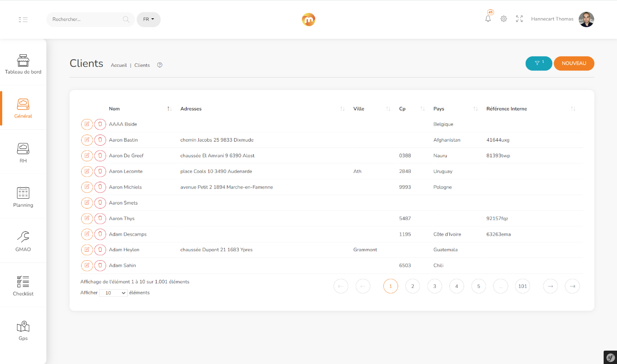Toggle sorting on the Ville column
The width and height of the screenshot is (617, 364).
(359, 109)
